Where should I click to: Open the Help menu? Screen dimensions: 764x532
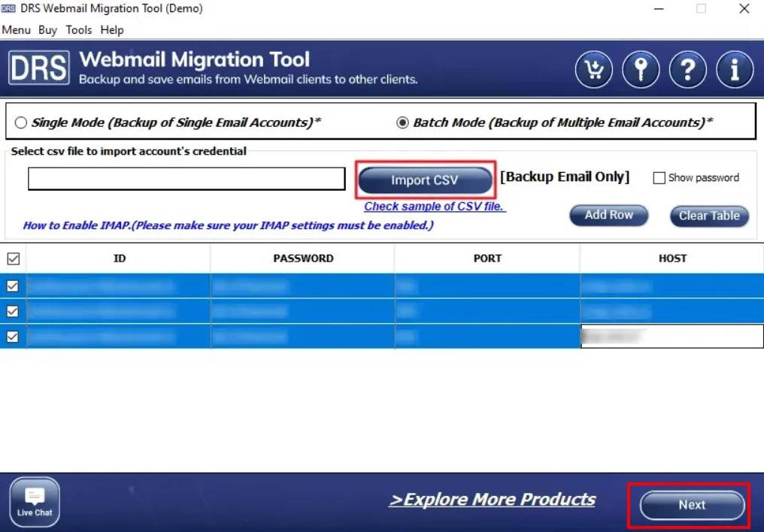(112, 30)
